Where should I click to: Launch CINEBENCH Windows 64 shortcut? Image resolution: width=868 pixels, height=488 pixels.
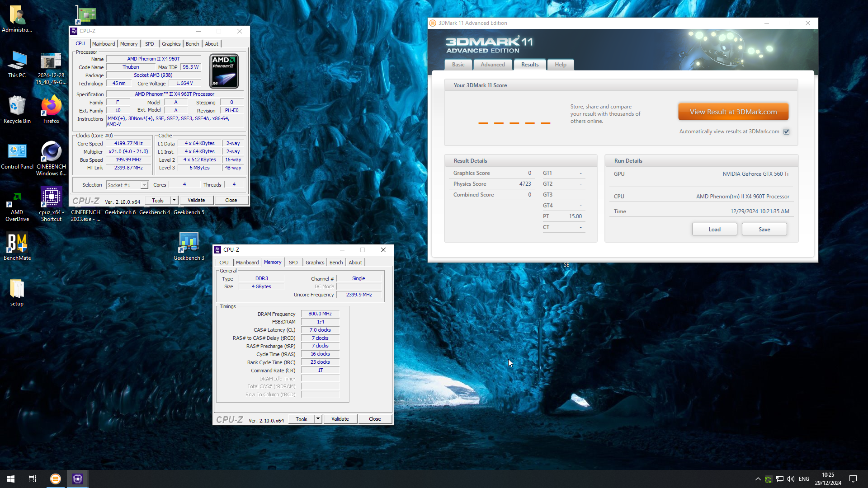[x=51, y=158]
